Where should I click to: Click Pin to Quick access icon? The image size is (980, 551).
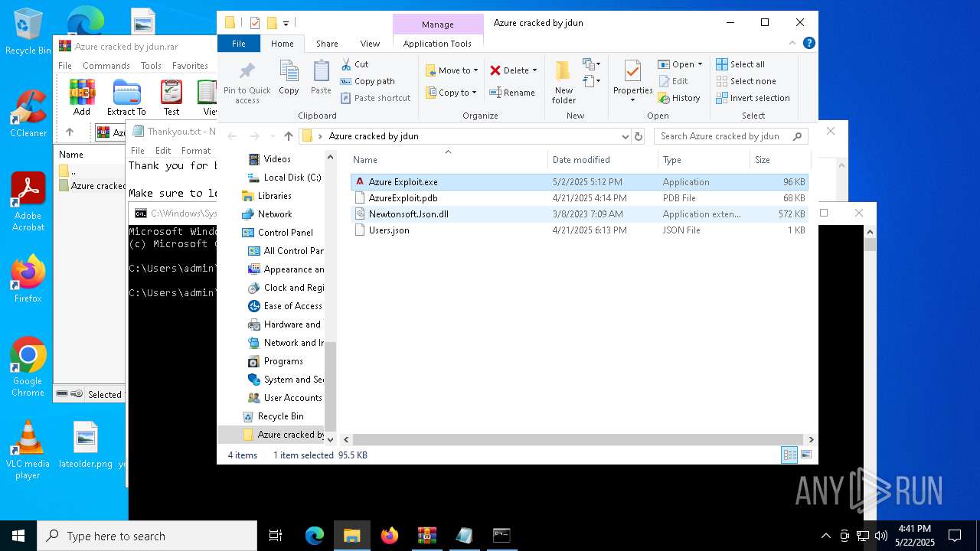(x=247, y=83)
